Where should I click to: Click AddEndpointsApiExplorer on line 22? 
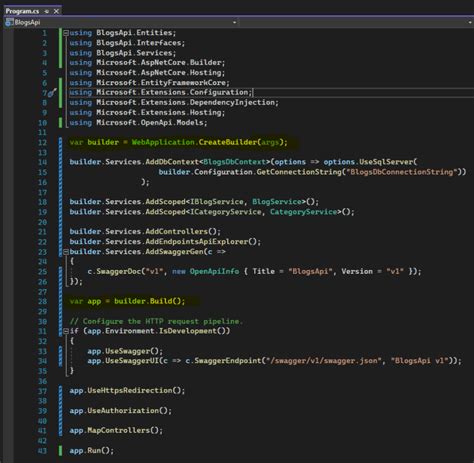click(x=197, y=241)
